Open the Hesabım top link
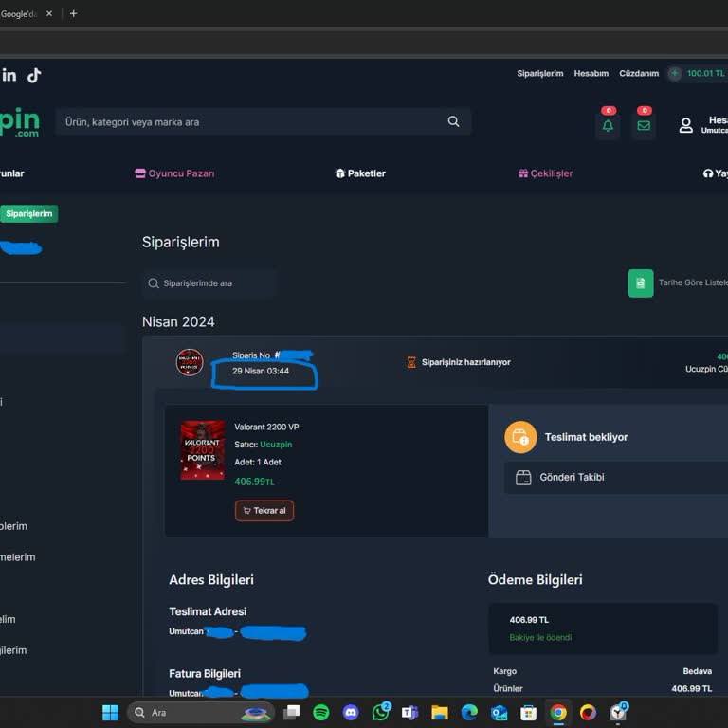Screen dimensions: 728x728 [591, 73]
